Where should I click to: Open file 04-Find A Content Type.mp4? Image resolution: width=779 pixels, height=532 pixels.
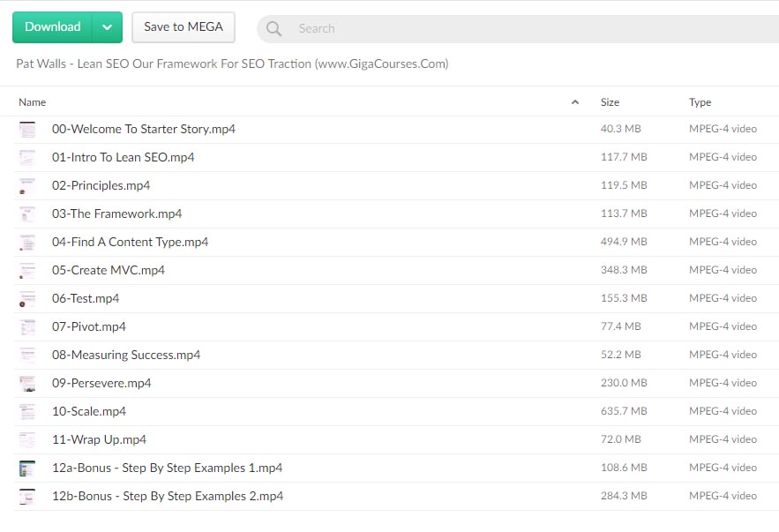click(131, 243)
